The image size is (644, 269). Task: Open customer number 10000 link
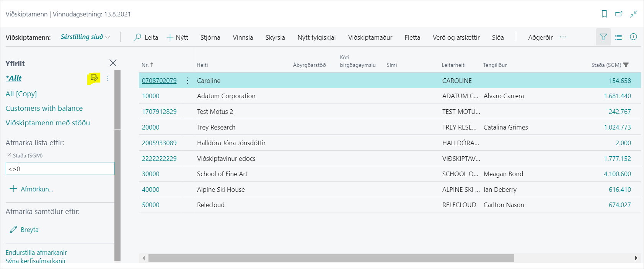pyautogui.click(x=151, y=96)
